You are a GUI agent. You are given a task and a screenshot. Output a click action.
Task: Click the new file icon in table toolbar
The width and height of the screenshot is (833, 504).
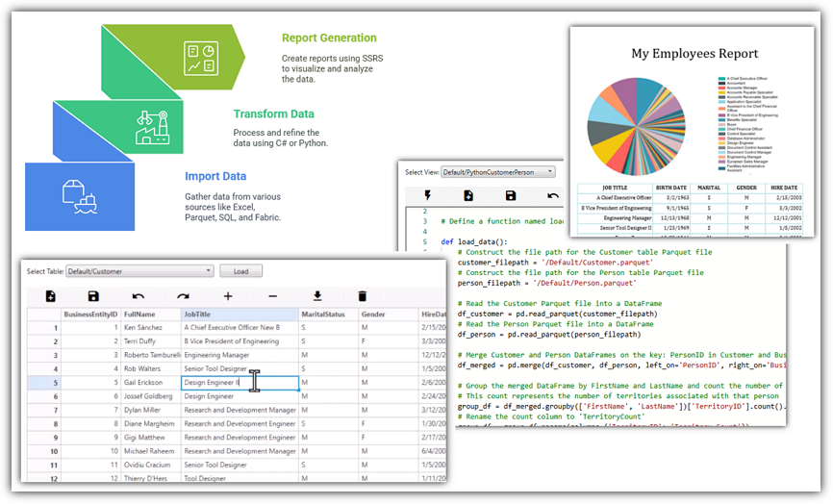click(50, 296)
